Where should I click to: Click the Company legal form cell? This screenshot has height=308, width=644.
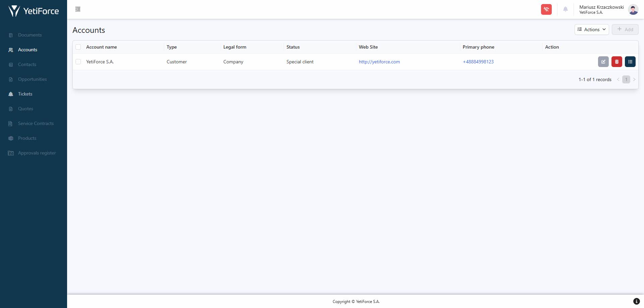coord(233,62)
